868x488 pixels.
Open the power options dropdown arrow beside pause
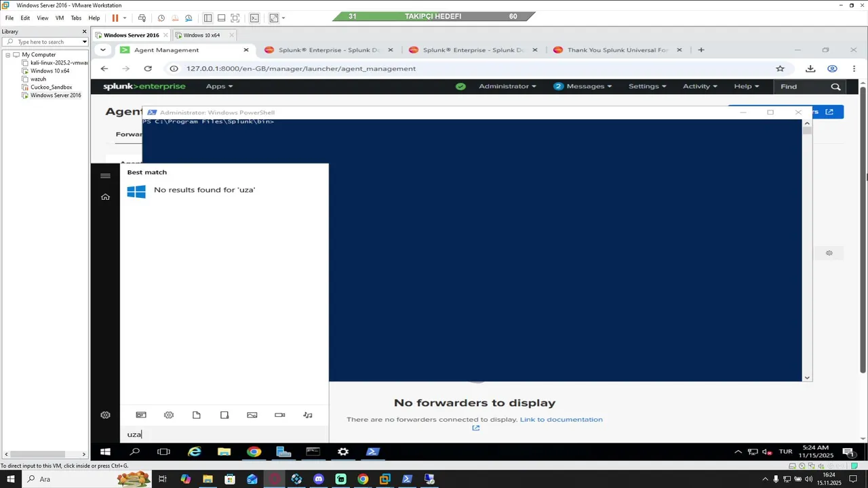pyautogui.click(x=124, y=18)
